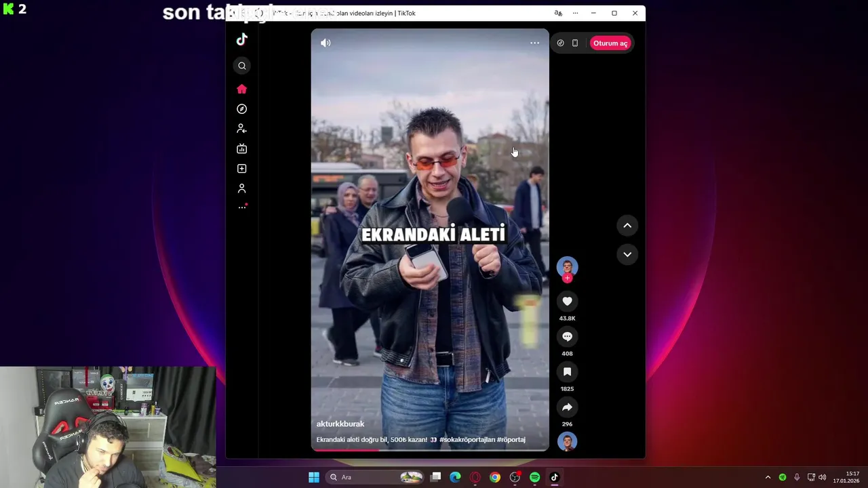Click translate icon in TikTok title bar

tap(558, 13)
